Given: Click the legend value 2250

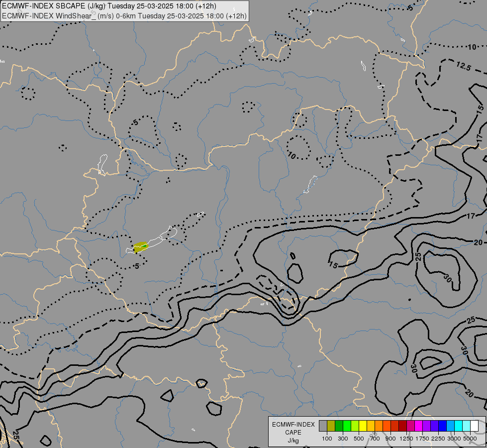Looking at the screenshot, I should pyautogui.click(x=438, y=439).
